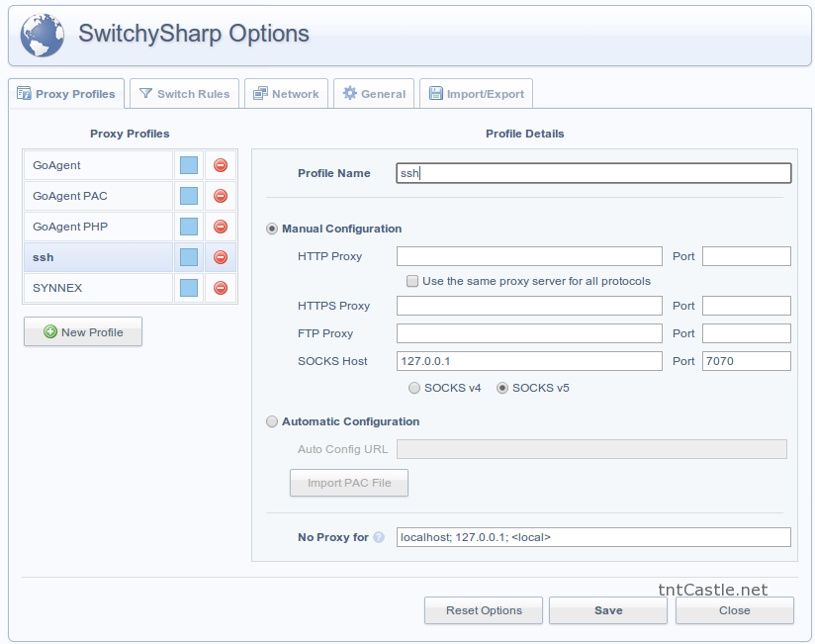
Task: Delete the GoAgent PAC profile
Action: (x=219, y=195)
